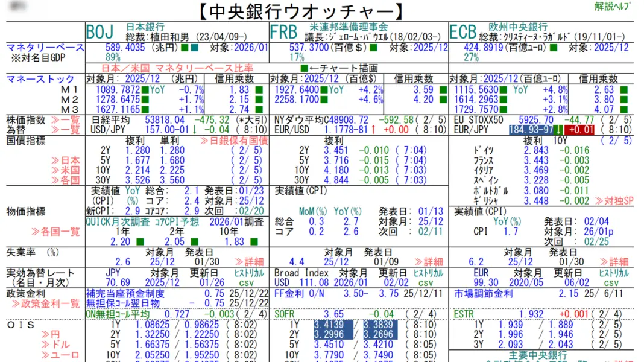
Task: Click green square next to ECB multiplier 2.63
Action: coord(624,89)
